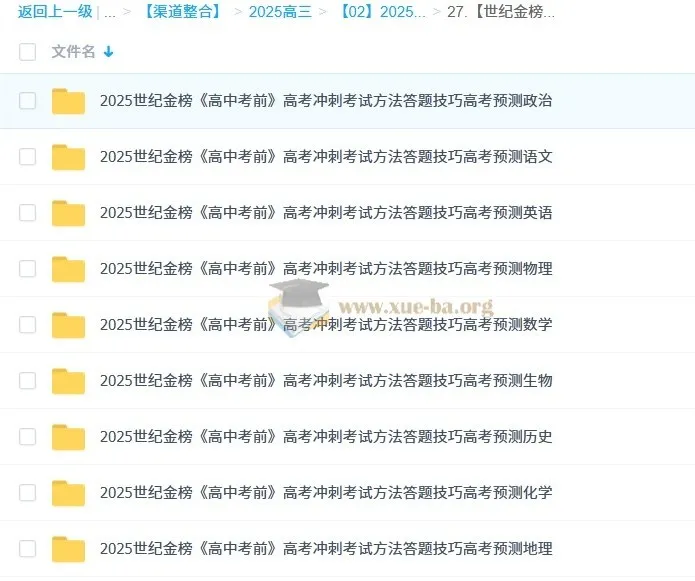Open the 生物 folder icon

68,381
